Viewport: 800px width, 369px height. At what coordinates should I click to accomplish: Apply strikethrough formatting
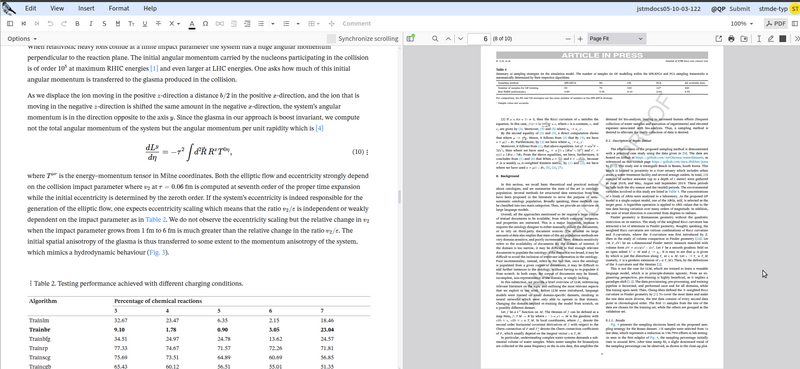click(158, 23)
